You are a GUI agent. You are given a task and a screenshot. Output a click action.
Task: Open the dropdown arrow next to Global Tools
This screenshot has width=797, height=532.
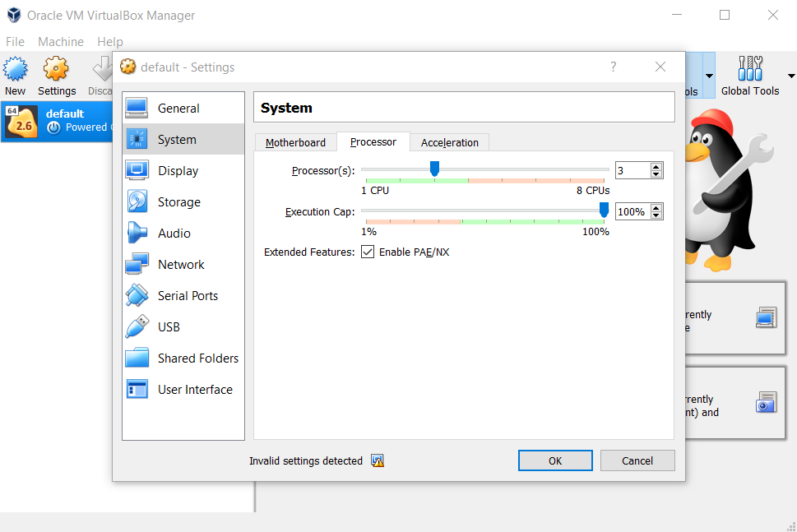click(x=791, y=76)
